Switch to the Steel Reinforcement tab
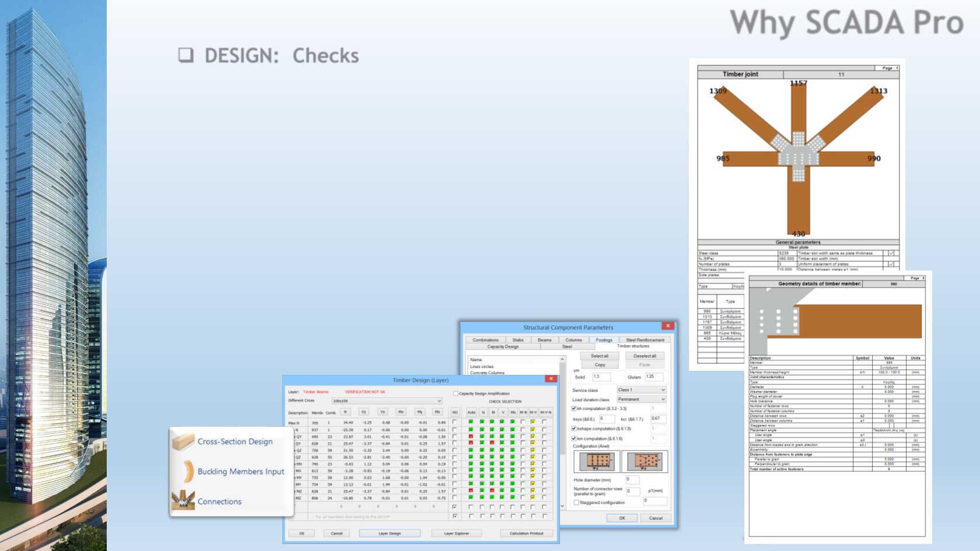980x551 pixels. click(645, 340)
